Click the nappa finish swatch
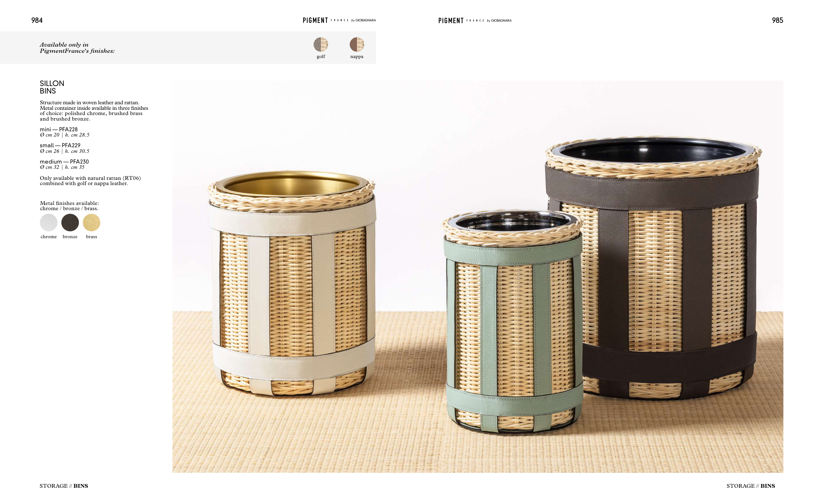The image size is (815, 504). click(356, 44)
